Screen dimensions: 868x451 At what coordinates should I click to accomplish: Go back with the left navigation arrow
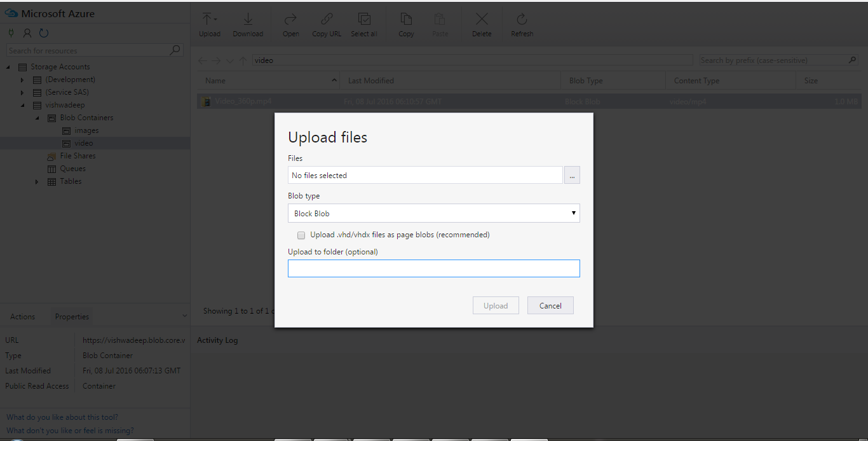tap(202, 60)
